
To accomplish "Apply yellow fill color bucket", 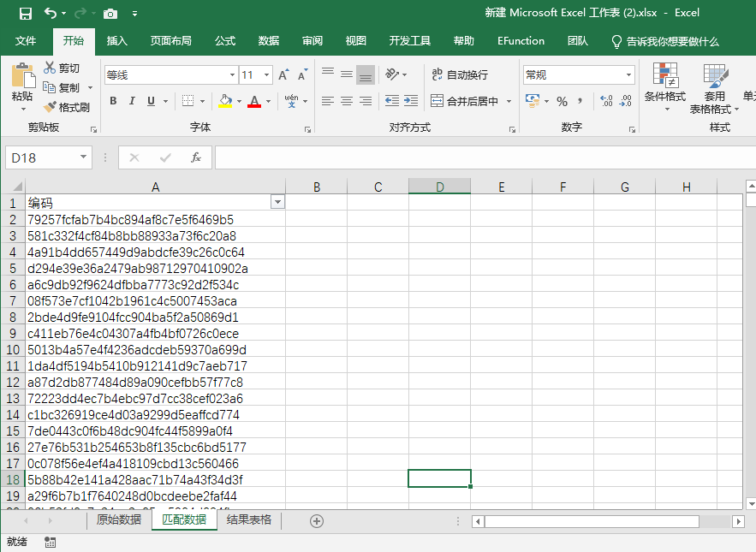I will pos(225,101).
